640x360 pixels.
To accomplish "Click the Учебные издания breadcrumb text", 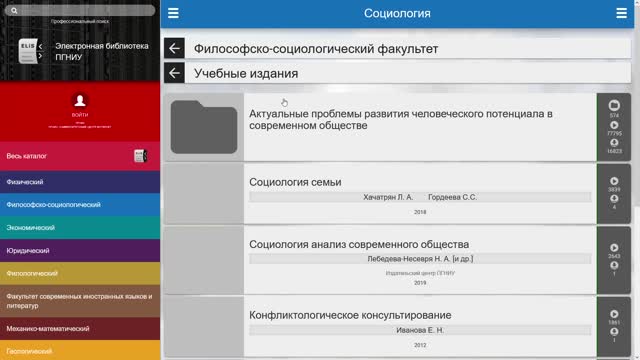I will [246, 73].
